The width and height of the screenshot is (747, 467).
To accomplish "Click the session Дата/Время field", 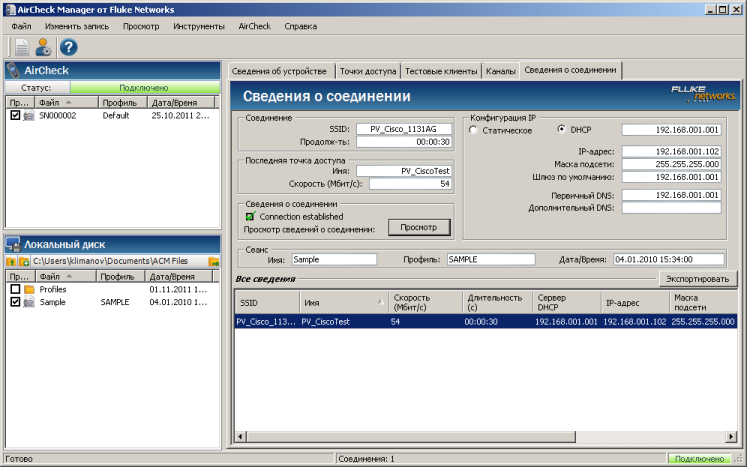I will coord(669,259).
